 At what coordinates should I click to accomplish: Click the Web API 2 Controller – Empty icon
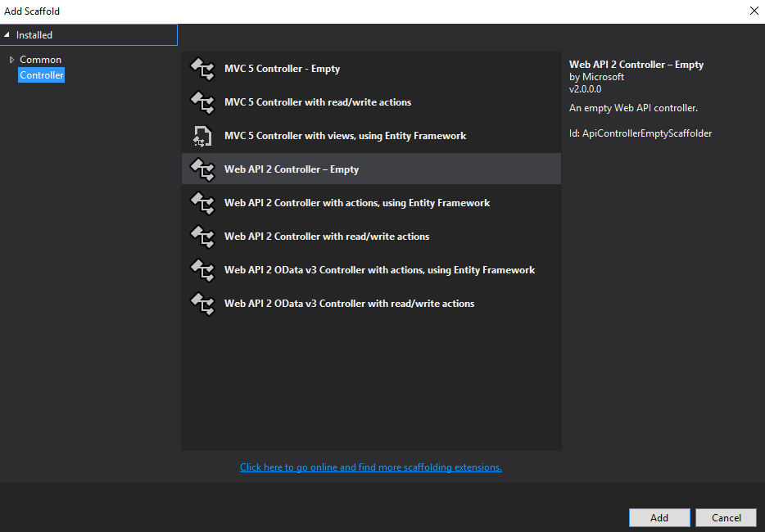coord(202,169)
